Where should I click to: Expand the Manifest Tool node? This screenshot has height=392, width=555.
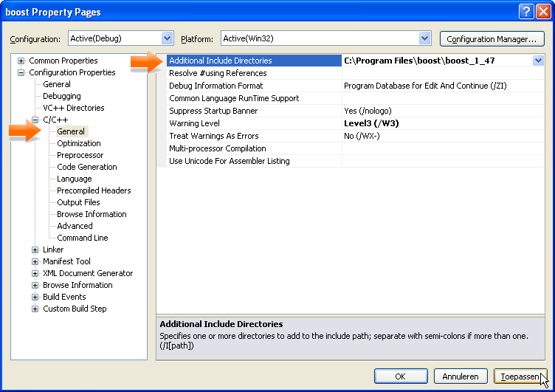point(35,261)
